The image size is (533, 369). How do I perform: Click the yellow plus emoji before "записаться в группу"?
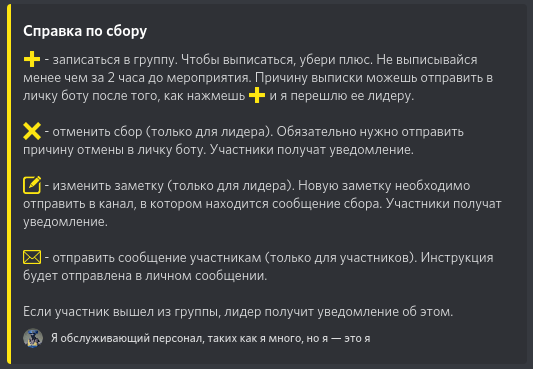(x=32, y=59)
